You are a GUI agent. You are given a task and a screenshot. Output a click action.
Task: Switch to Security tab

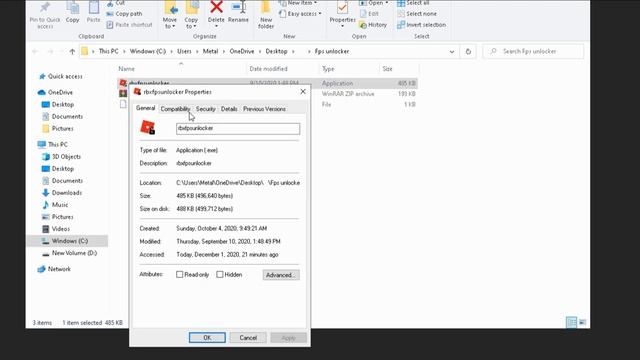point(205,109)
